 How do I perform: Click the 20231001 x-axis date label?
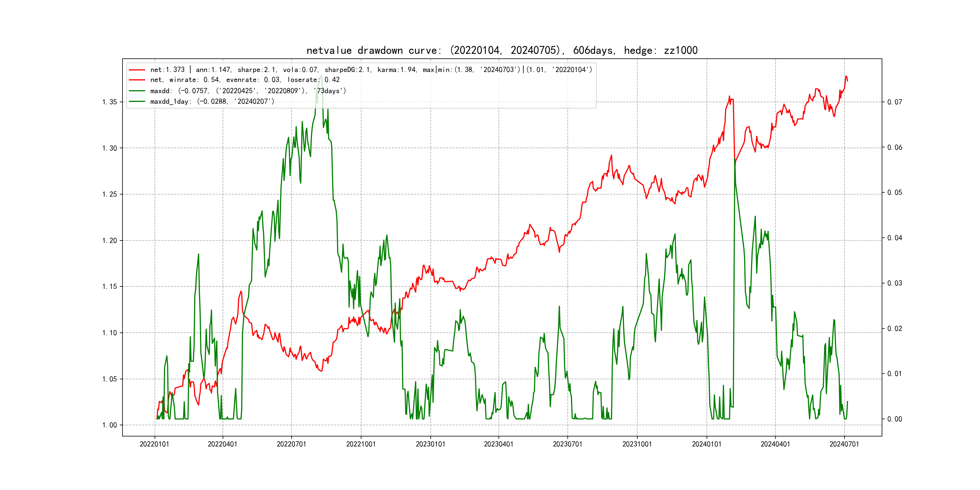637,444
